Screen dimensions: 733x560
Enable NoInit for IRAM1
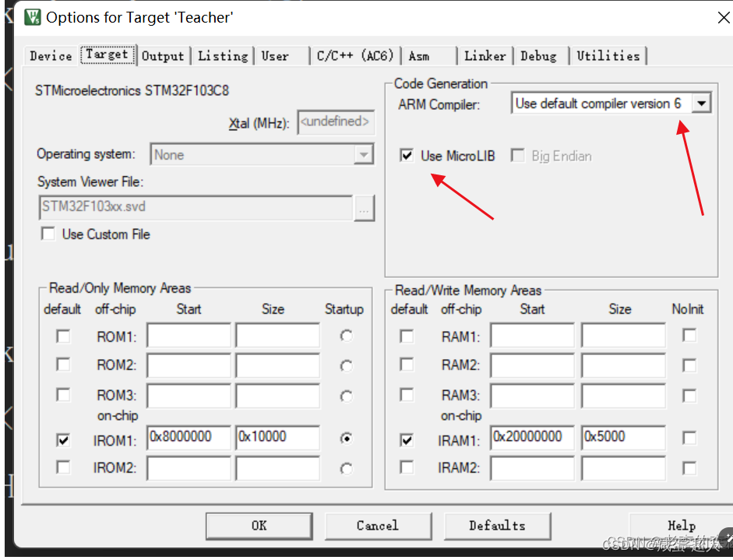tap(689, 438)
